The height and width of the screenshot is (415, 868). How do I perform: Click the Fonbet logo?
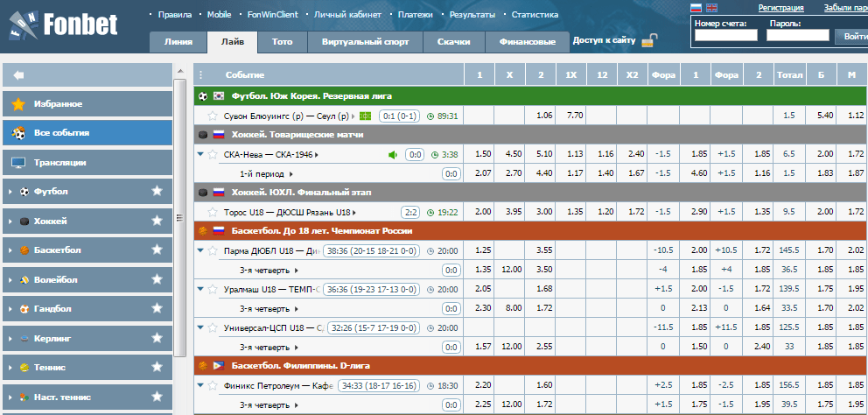(63, 26)
